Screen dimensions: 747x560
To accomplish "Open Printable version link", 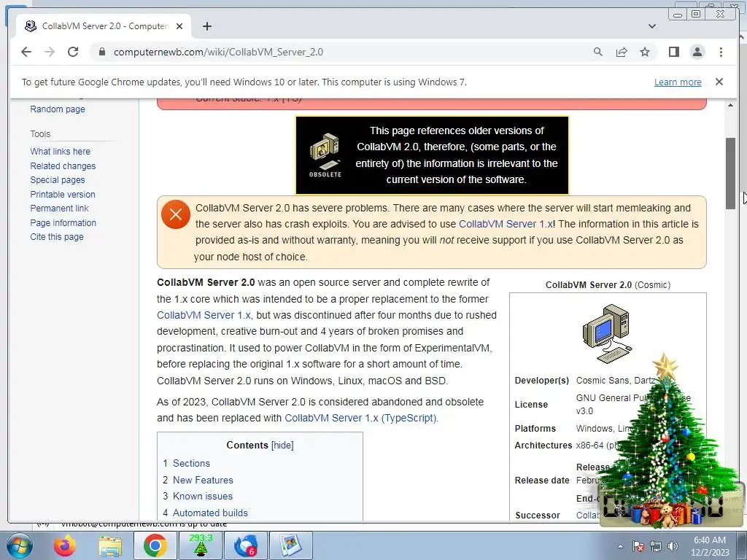I will [63, 194].
